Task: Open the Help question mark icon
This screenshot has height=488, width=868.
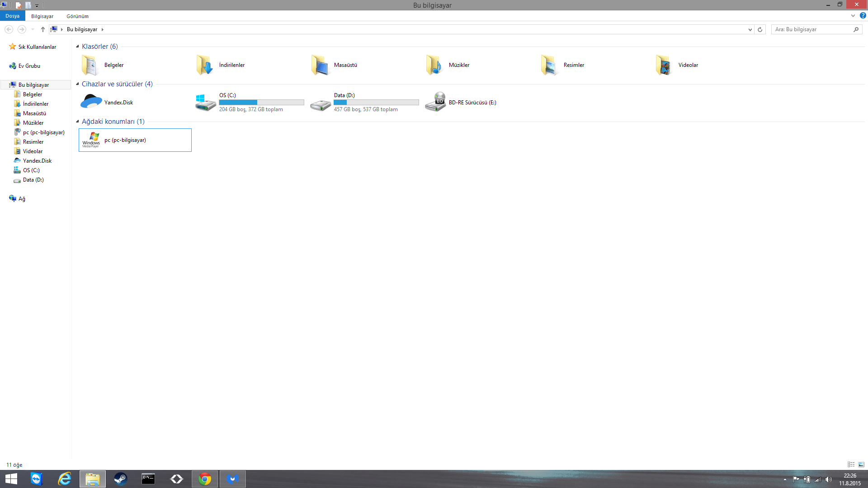Action: [863, 16]
